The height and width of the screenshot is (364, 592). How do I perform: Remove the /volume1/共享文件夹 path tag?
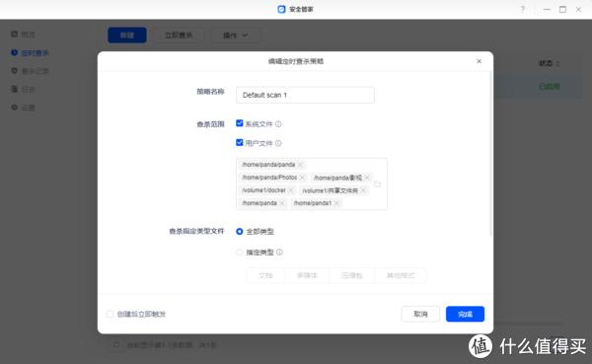(x=363, y=190)
